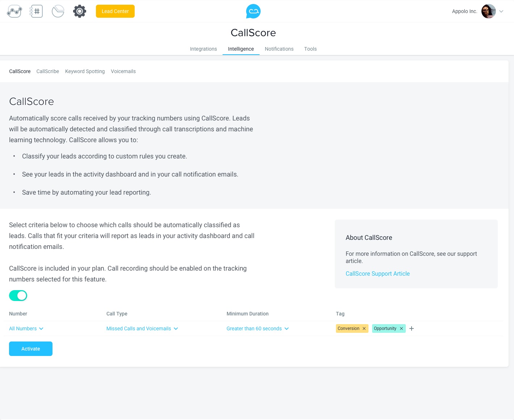
Task: Expand the All Numbers dropdown
Action: click(26, 328)
